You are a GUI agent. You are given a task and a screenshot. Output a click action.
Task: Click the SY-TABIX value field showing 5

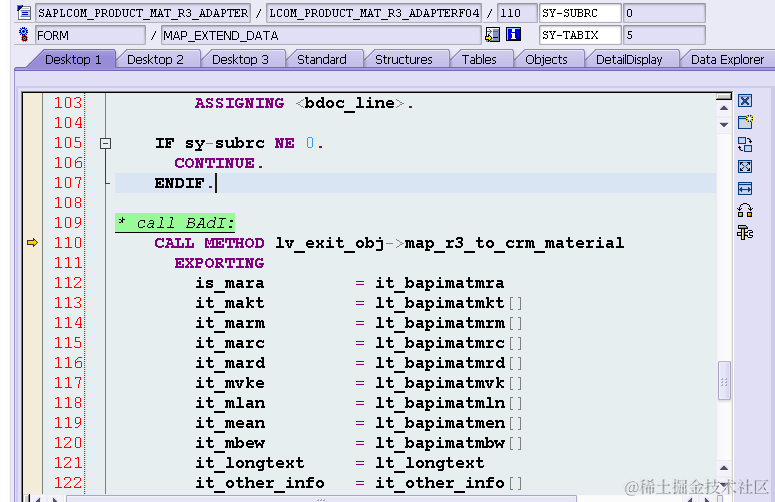[664, 35]
